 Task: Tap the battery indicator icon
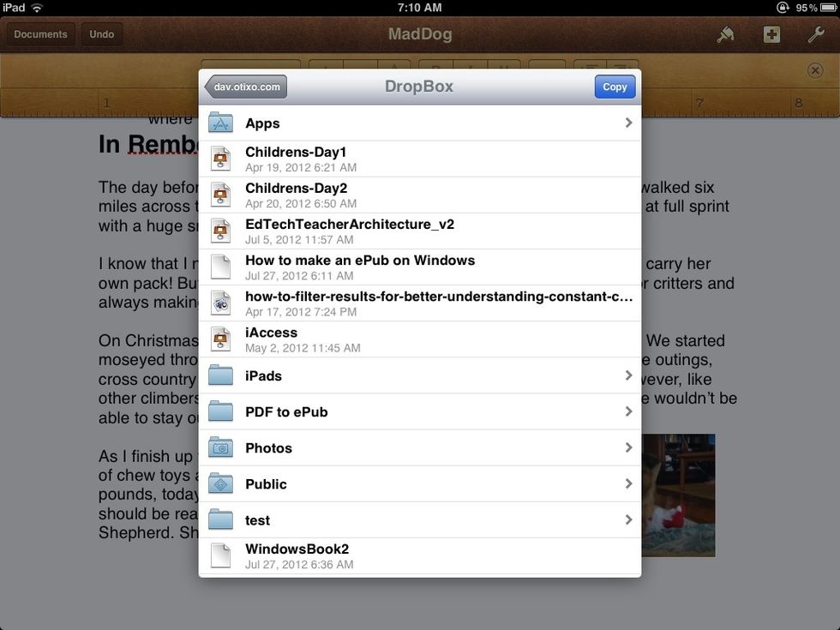point(828,8)
